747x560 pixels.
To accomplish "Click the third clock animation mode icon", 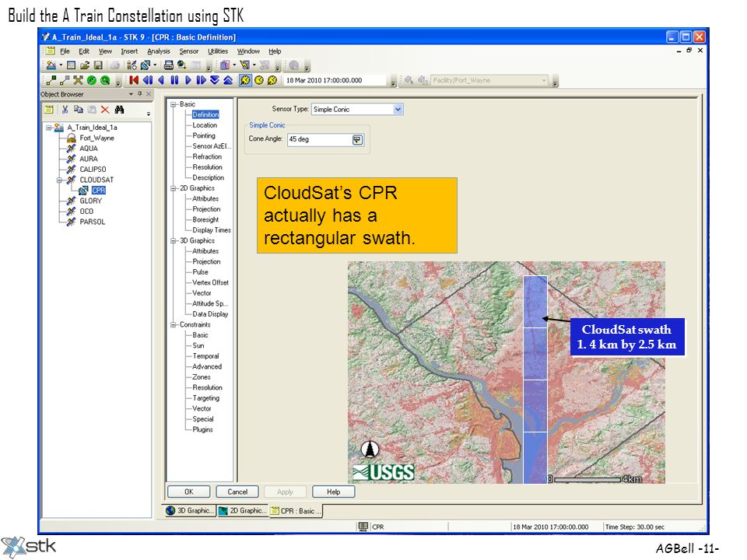I will pos(272,80).
